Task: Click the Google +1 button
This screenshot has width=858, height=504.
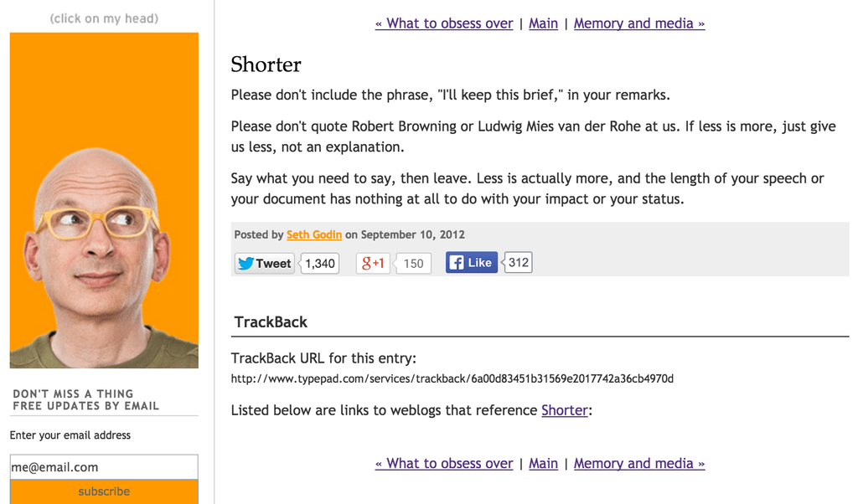Action: (x=373, y=264)
